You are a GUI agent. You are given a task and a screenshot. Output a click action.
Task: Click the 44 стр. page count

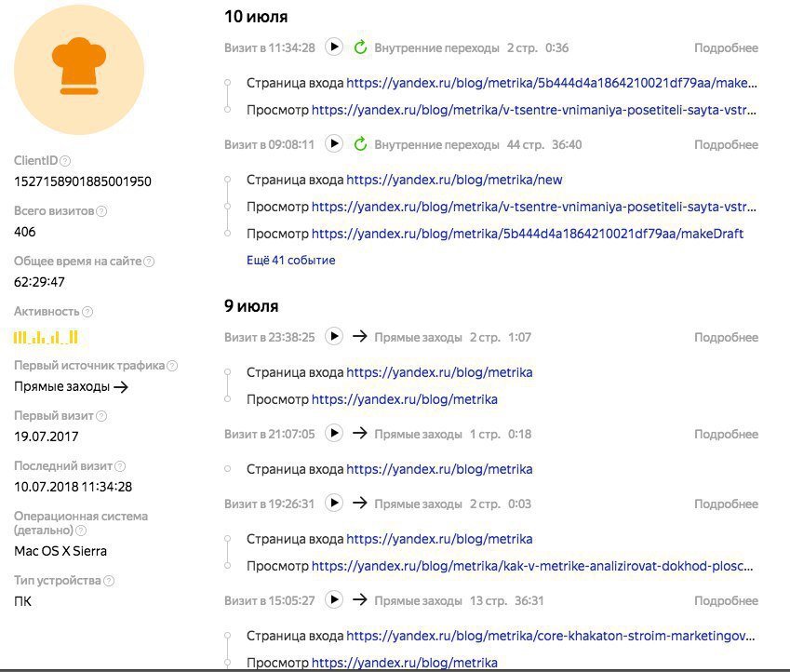tap(526, 144)
